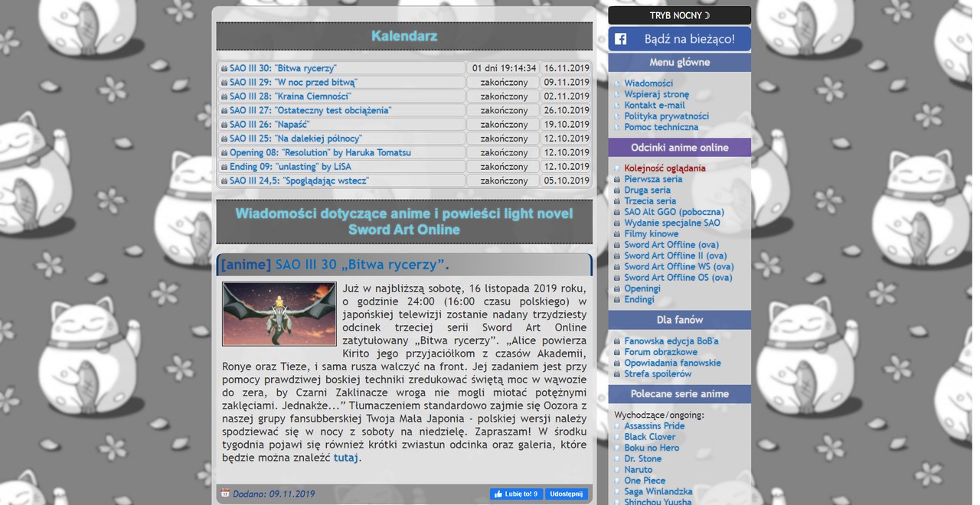The width and height of the screenshot is (980, 505).
Task: Open Kontakt e-mail link
Action: pos(655,105)
